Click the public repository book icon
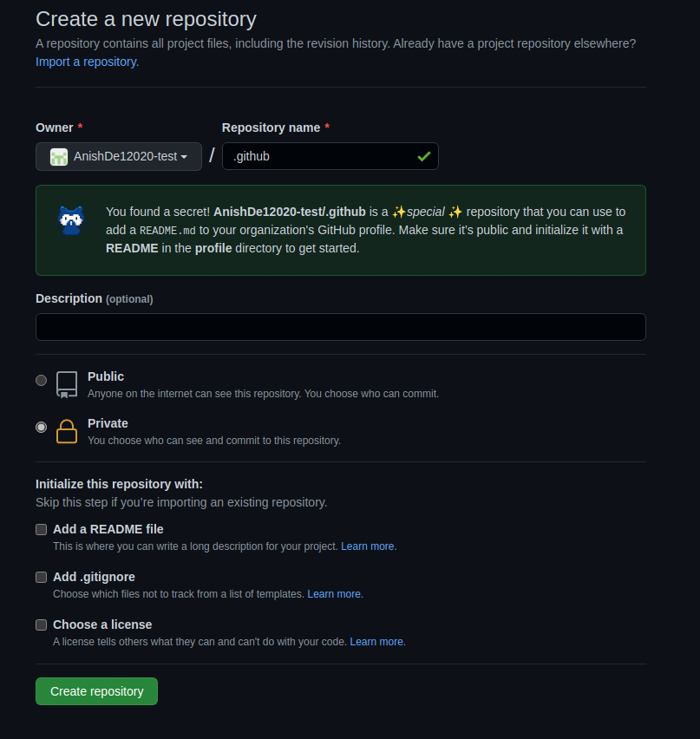 tap(67, 384)
